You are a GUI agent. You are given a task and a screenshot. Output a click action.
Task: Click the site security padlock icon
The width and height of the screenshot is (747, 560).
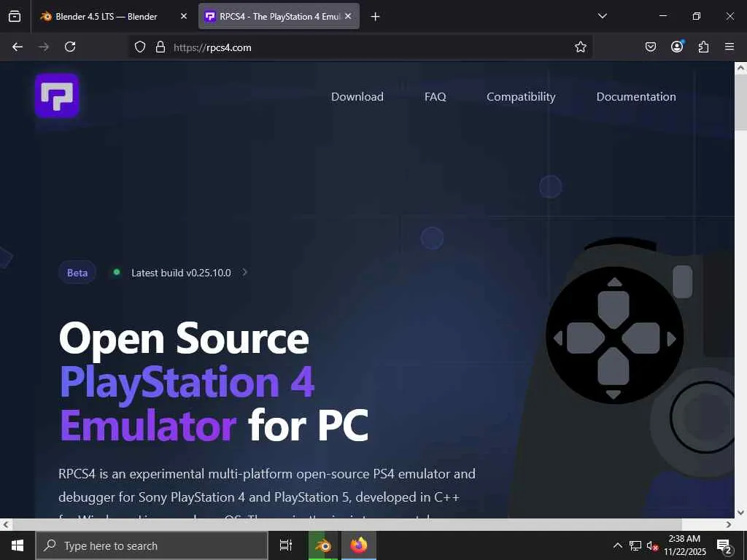coord(160,47)
